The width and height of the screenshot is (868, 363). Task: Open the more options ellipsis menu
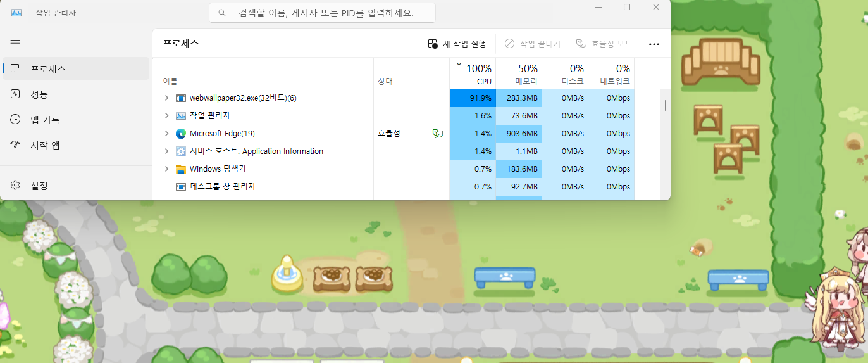pos(654,44)
